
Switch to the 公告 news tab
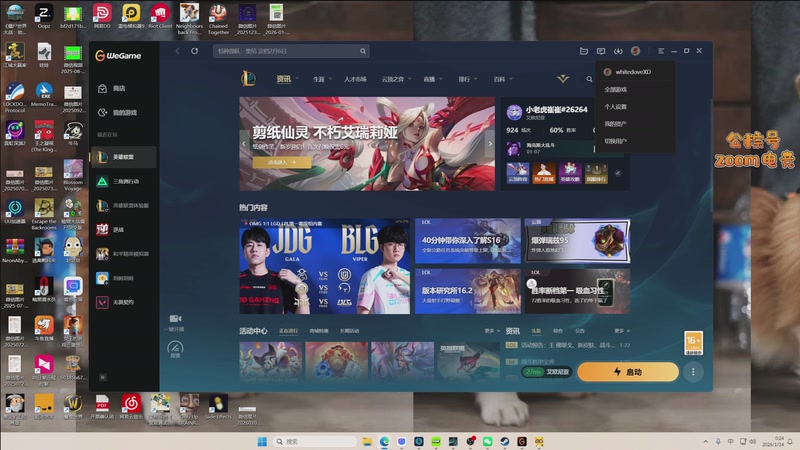pos(580,331)
